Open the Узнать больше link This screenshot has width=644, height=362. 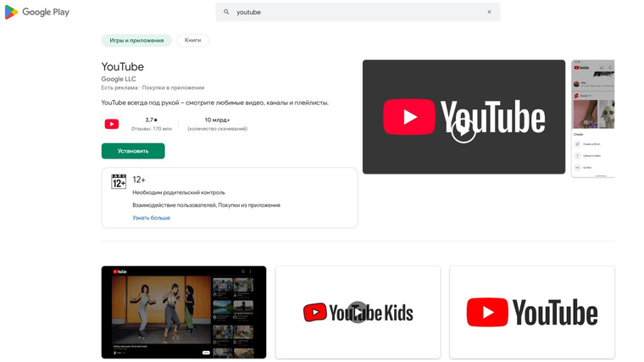[x=151, y=218]
